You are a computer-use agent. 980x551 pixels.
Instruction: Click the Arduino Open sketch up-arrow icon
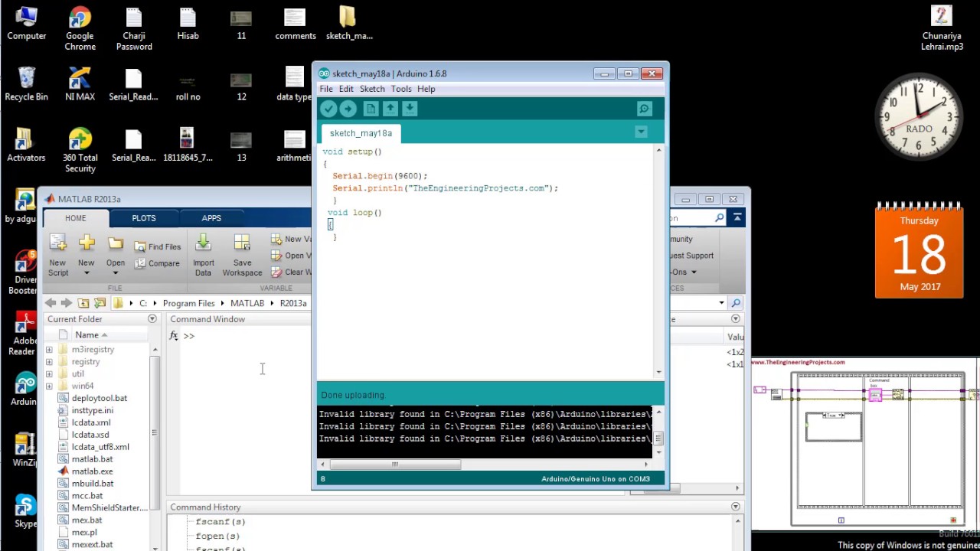(390, 109)
